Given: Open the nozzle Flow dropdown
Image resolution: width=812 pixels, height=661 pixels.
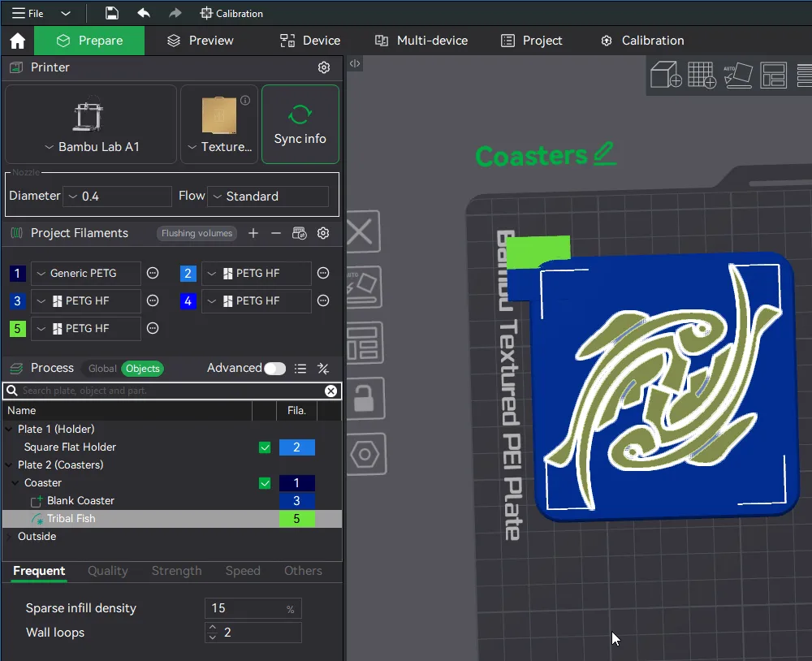Looking at the screenshot, I should 268,197.
